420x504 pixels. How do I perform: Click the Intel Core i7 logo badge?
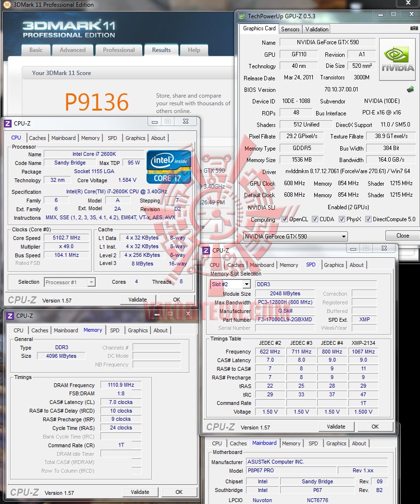point(169,167)
